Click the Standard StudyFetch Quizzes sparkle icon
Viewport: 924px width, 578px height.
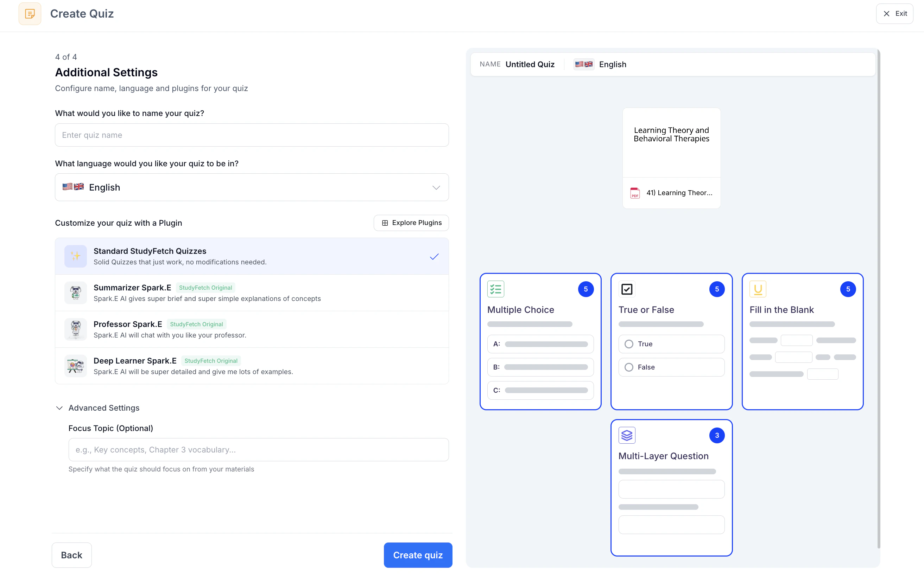(x=75, y=256)
